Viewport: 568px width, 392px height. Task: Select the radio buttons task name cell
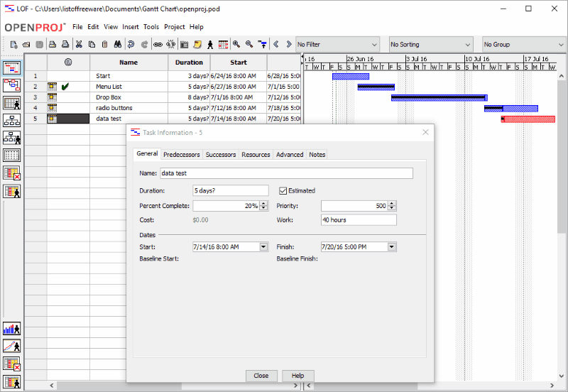[129, 108]
